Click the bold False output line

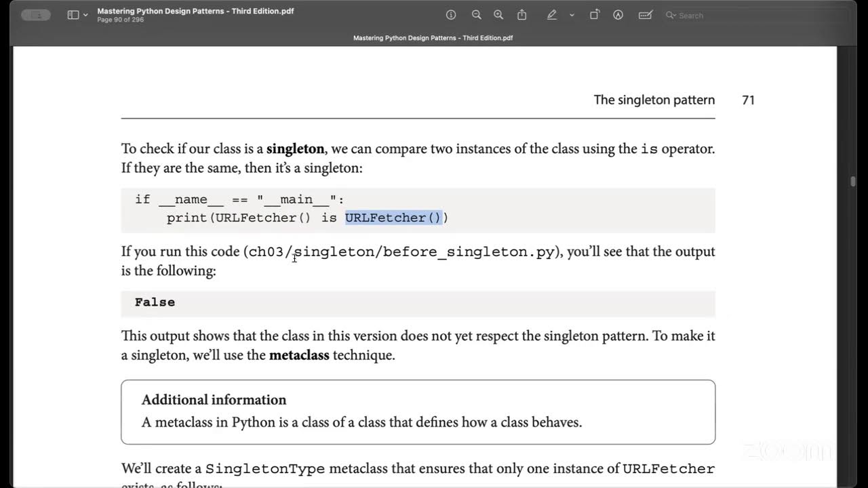click(155, 302)
